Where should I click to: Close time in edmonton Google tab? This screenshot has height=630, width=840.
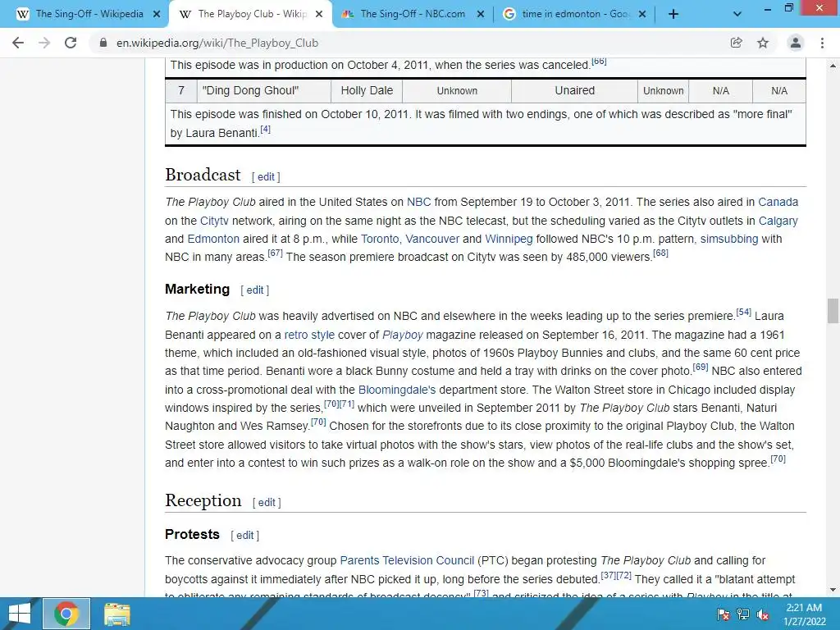click(642, 15)
